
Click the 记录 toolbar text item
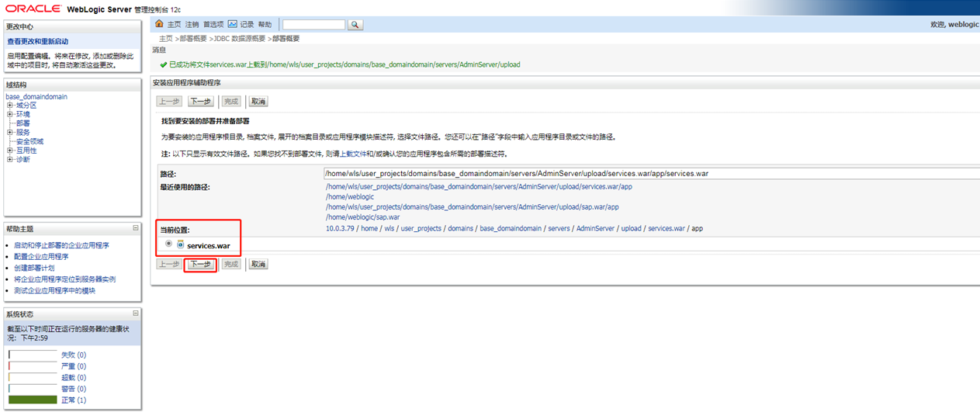247,25
